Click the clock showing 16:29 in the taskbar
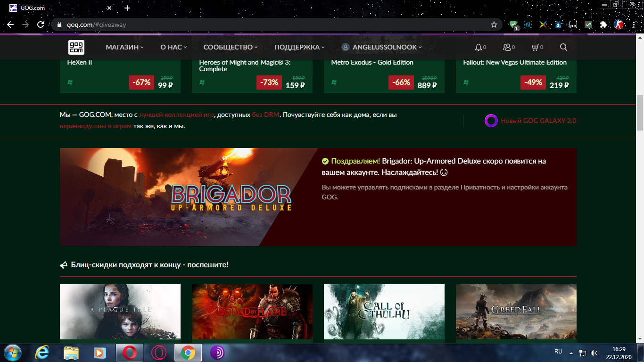Viewport: 644px width, 362px height. (619, 353)
